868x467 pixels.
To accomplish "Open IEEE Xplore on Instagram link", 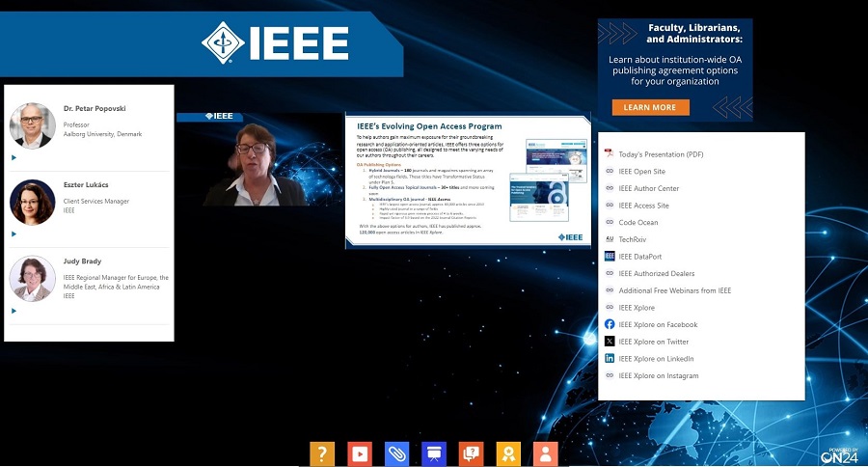I will tap(659, 375).
